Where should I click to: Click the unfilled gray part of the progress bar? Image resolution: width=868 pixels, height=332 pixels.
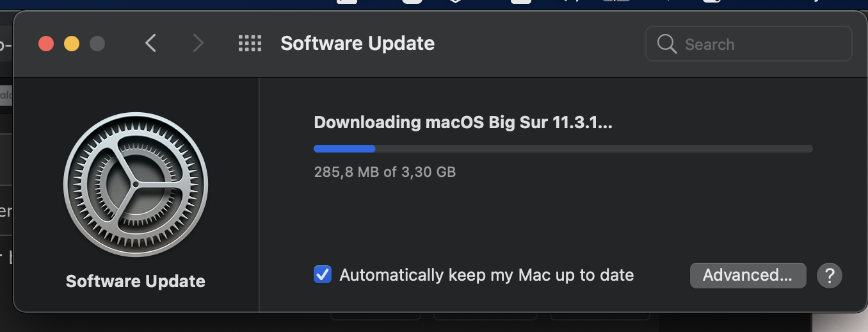coord(589,149)
